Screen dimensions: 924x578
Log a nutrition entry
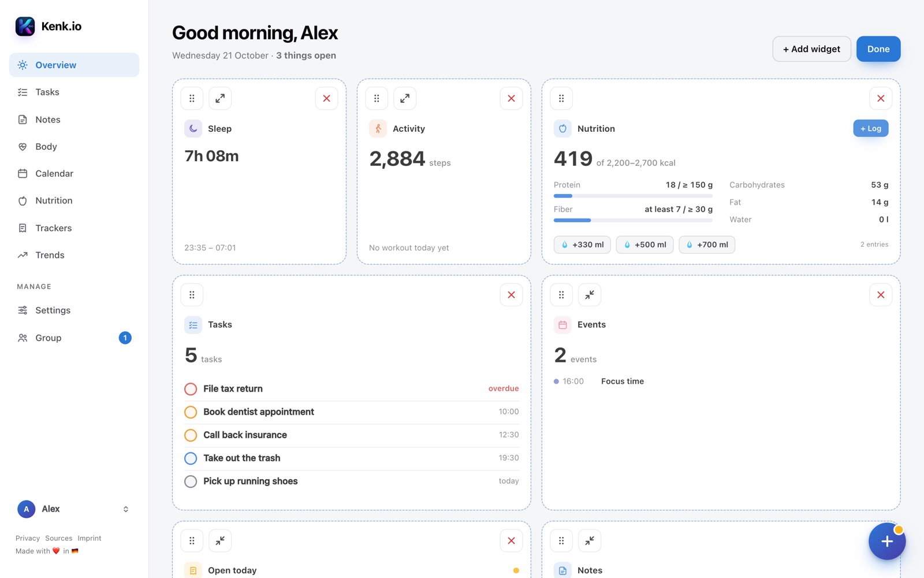[871, 128]
